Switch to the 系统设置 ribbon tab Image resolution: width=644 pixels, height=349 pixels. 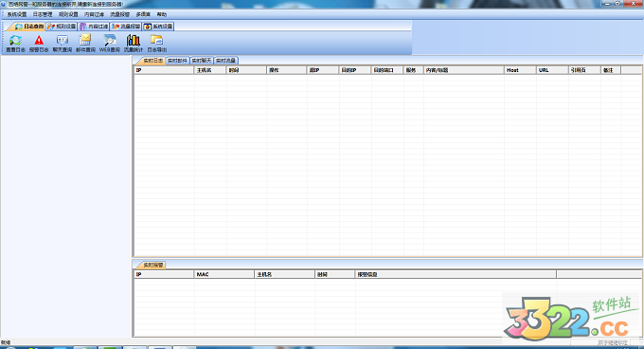[158, 27]
